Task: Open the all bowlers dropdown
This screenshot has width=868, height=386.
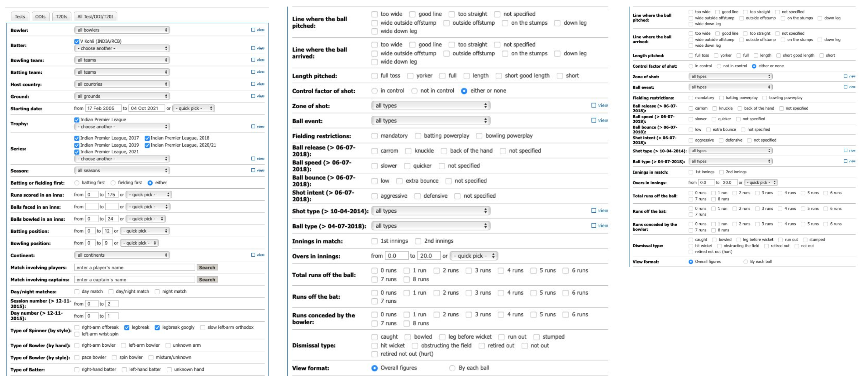Action: coord(122,30)
